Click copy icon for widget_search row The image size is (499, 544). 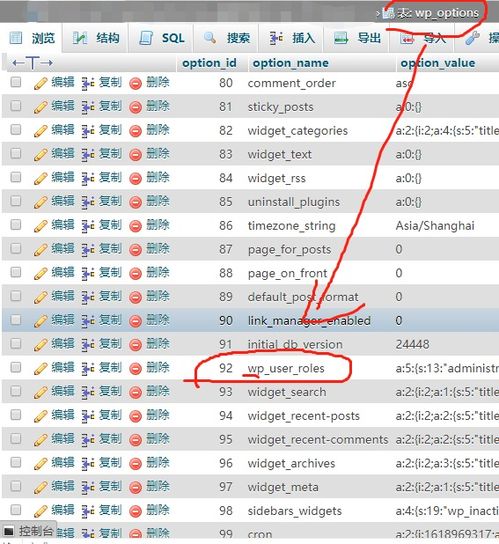click(x=88, y=392)
